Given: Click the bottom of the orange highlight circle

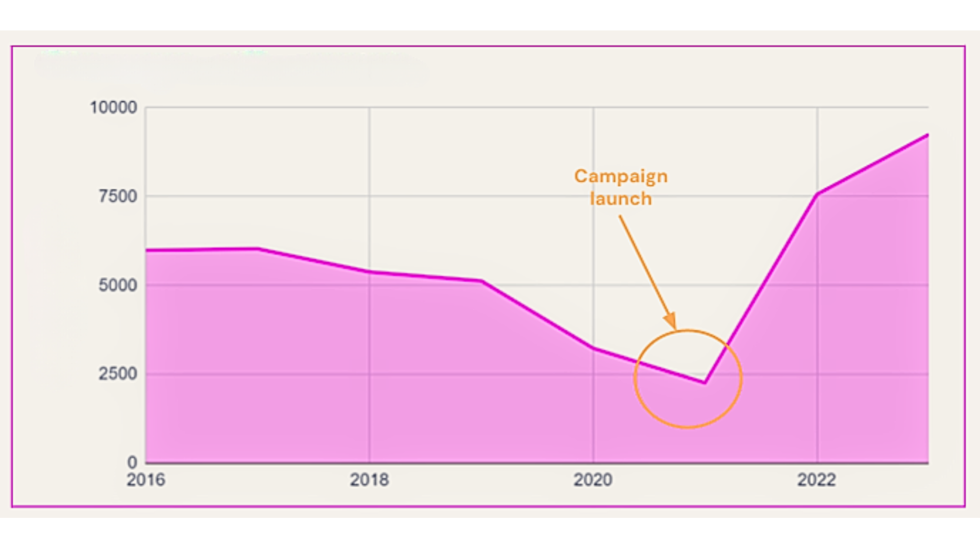Looking at the screenshot, I should coord(688,427).
